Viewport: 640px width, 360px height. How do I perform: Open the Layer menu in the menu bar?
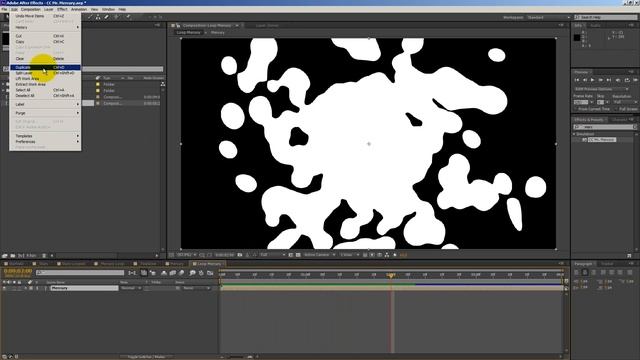(49, 9)
